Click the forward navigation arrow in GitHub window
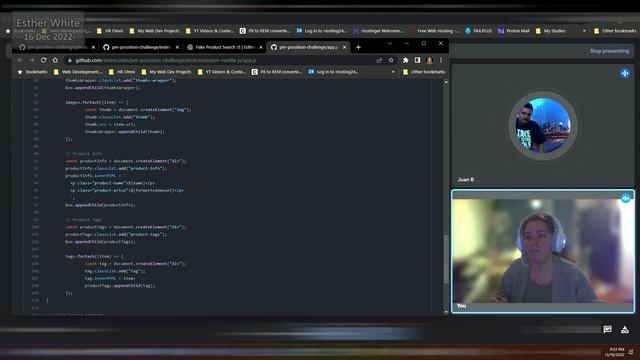The height and width of the screenshot is (360, 640). tap(32, 60)
